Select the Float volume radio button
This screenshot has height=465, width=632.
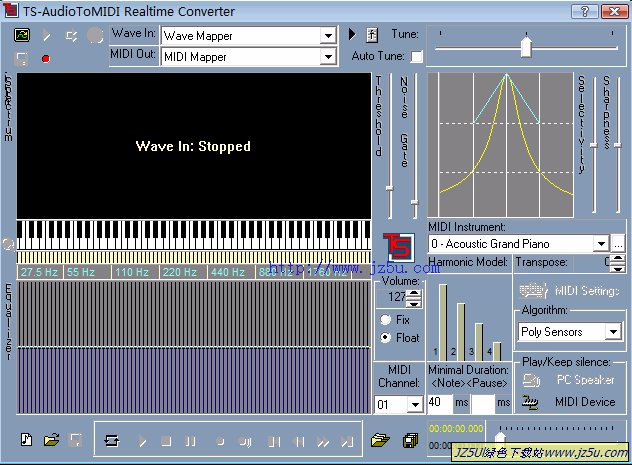pos(385,337)
